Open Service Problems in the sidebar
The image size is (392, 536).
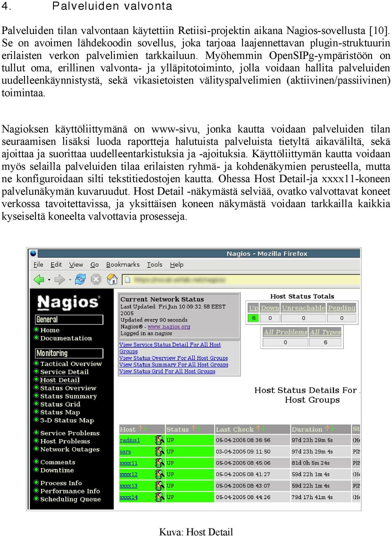(70, 433)
